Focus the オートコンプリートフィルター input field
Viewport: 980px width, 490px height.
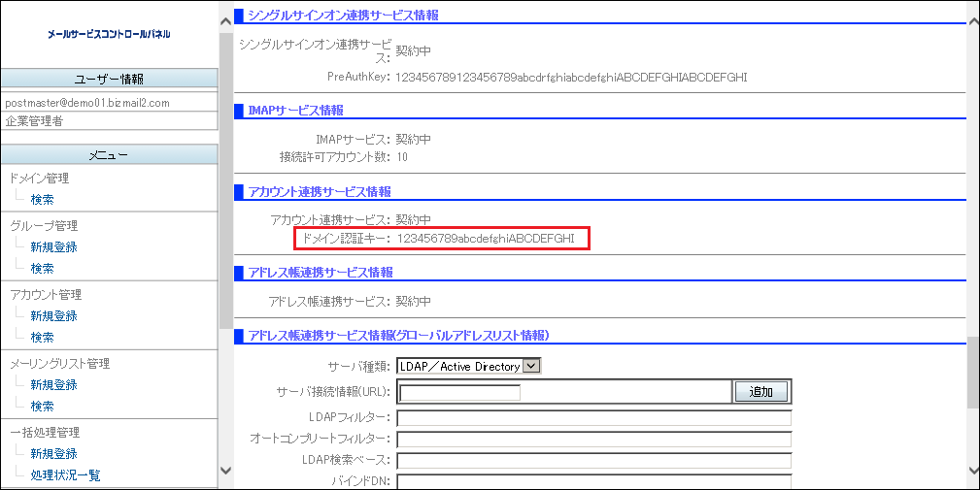coord(593,439)
